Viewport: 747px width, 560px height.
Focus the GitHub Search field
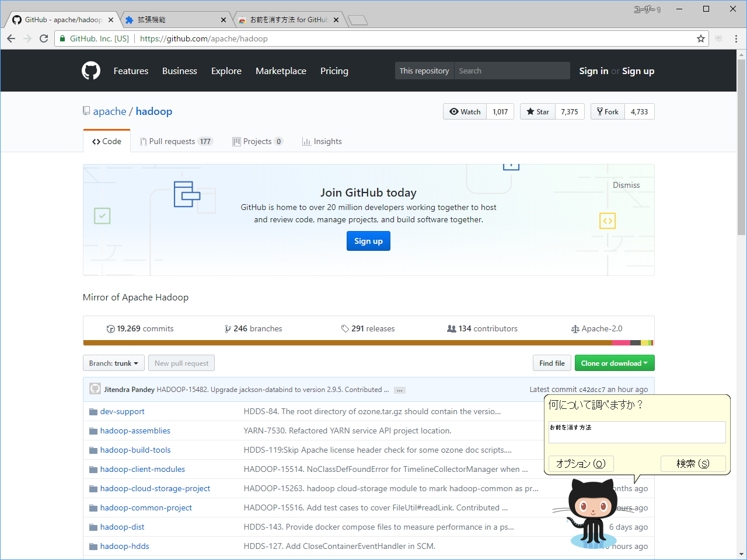pos(512,71)
